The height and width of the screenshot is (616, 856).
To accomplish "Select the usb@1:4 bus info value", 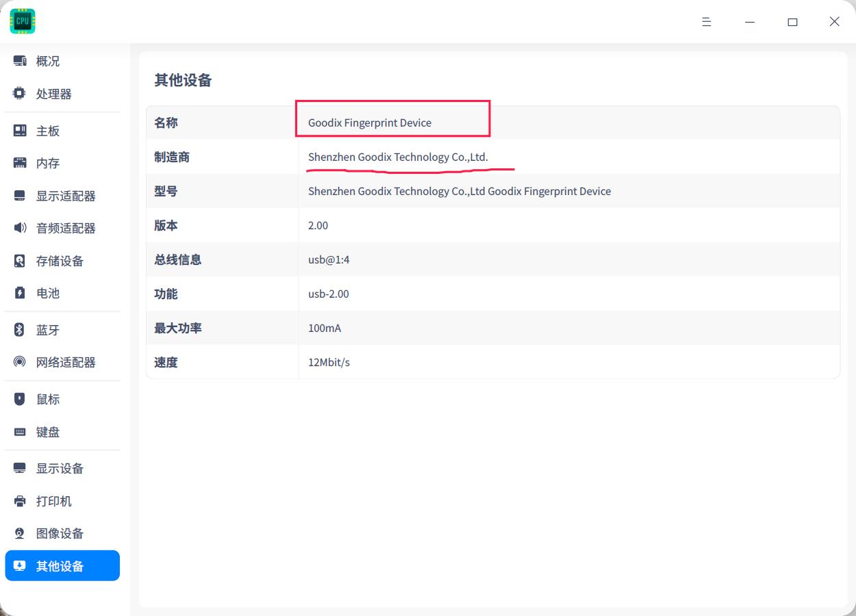I will pos(328,259).
